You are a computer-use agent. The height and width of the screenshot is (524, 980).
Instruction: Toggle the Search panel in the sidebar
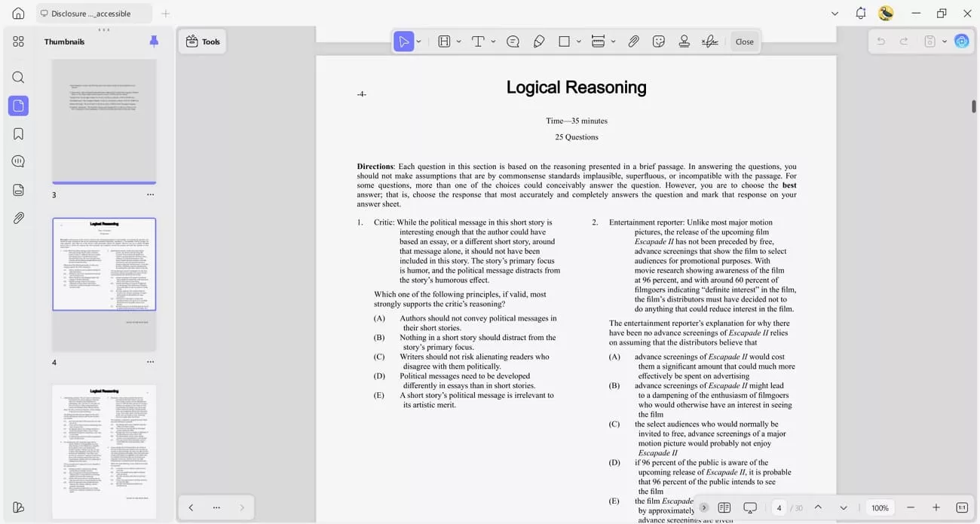[18, 77]
